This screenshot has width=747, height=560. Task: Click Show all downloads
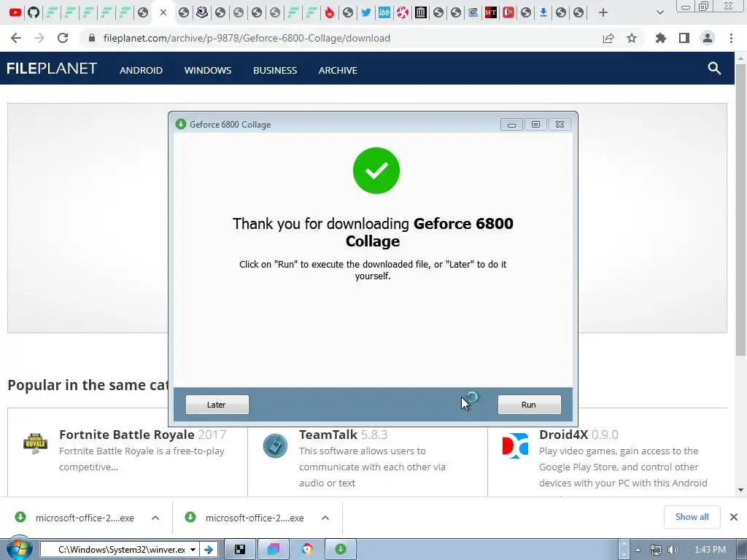point(692,517)
